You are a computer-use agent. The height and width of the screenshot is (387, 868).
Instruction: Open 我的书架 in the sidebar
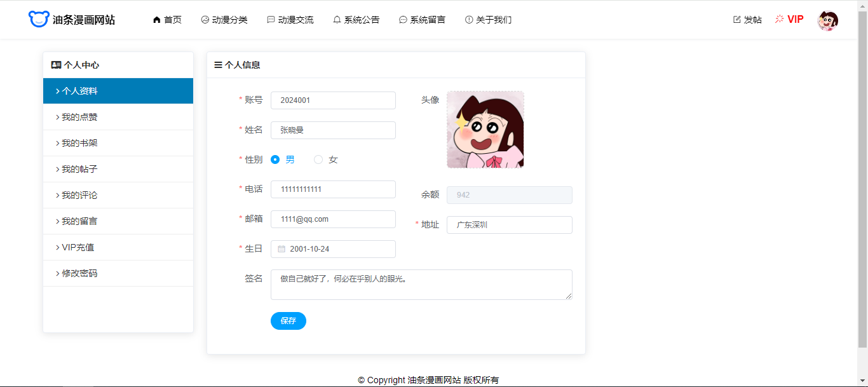click(x=118, y=143)
